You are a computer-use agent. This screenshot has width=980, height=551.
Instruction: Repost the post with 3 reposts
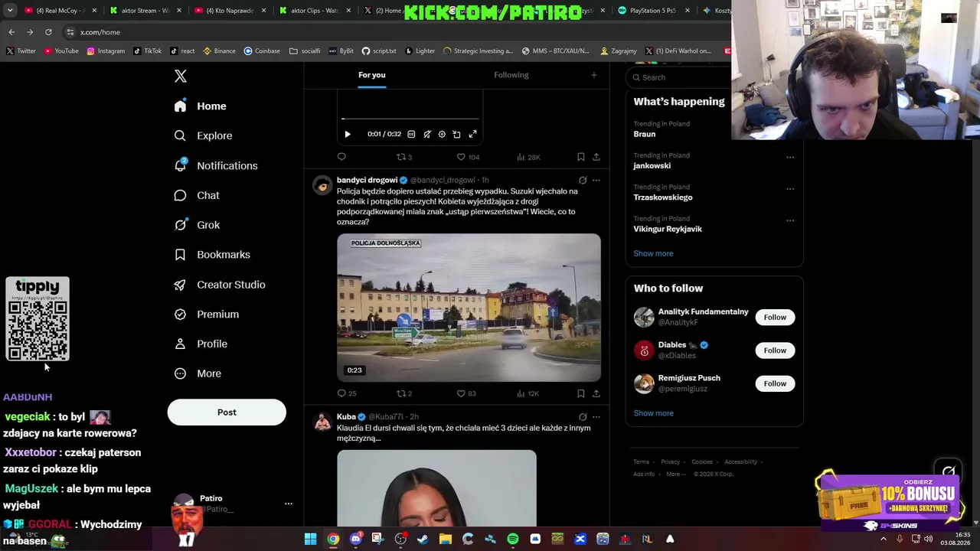pos(403,157)
